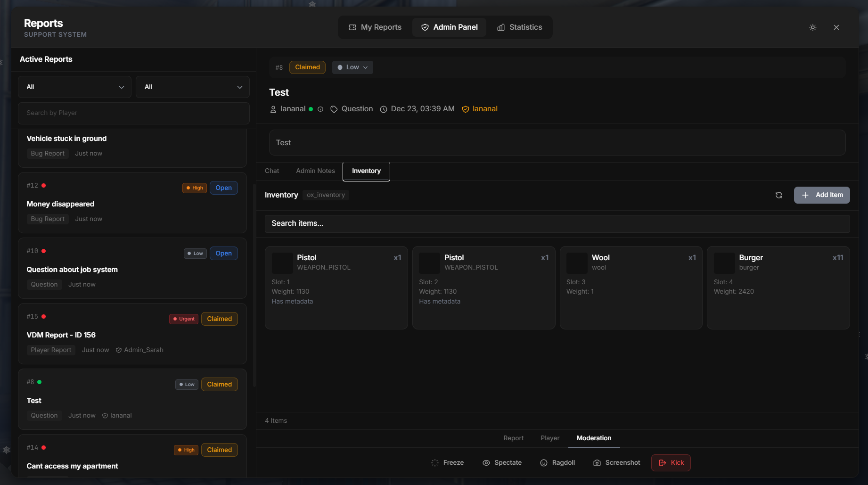Switch to the Player actions tab
The width and height of the screenshot is (868, 485).
point(550,438)
